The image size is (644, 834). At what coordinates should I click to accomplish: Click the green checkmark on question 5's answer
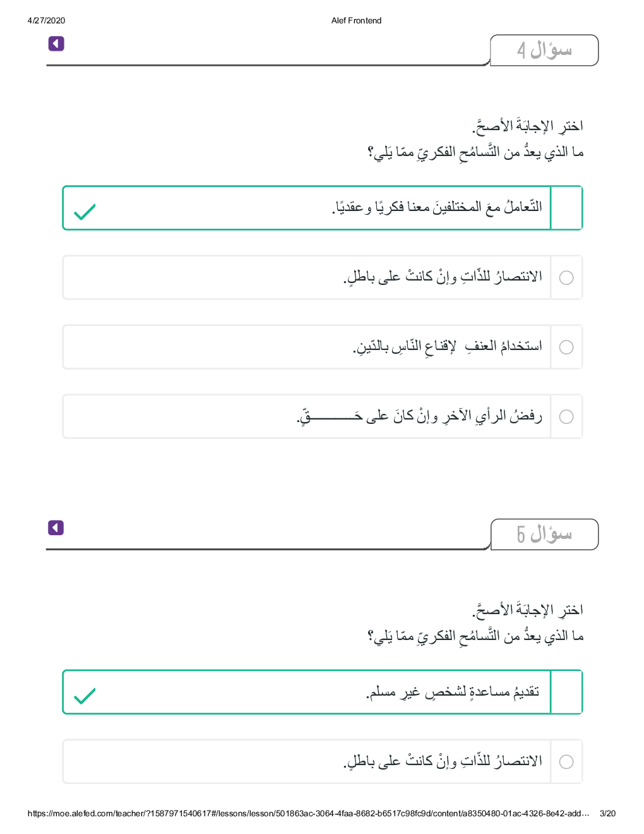(85, 696)
